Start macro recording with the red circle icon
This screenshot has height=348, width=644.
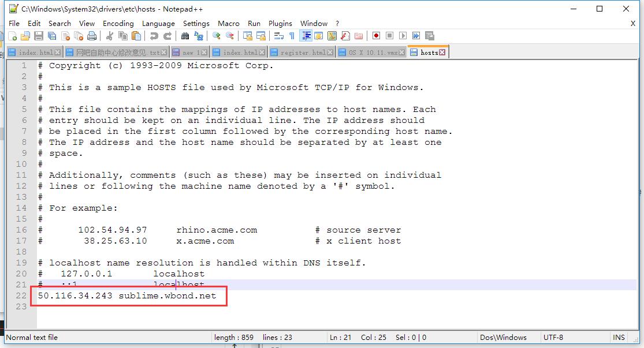[376, 36]
